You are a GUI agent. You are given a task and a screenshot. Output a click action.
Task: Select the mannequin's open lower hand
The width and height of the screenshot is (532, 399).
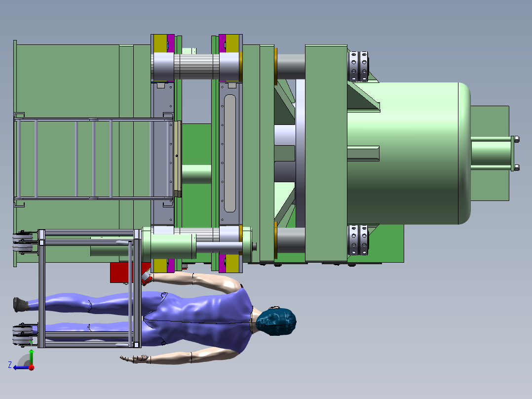pyautogui.click(x=135, y=359)
